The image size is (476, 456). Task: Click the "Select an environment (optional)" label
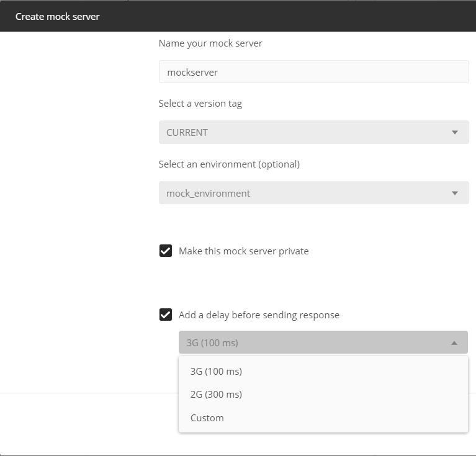229,164
